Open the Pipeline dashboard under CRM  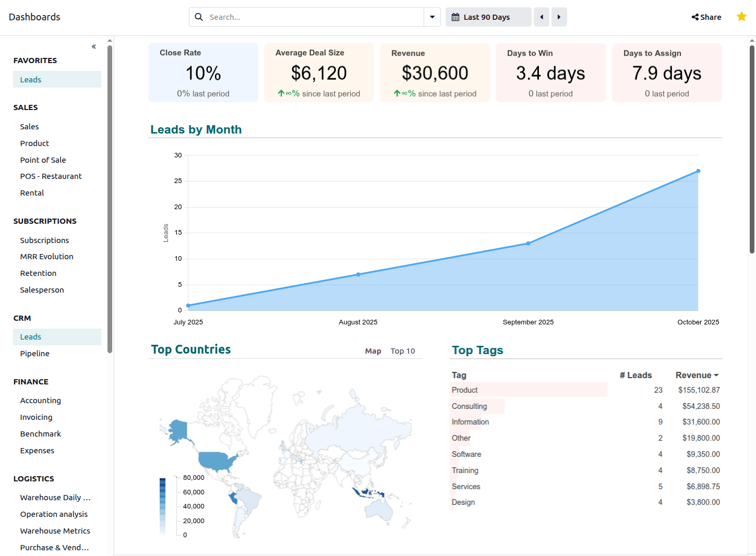pos(34,353)
